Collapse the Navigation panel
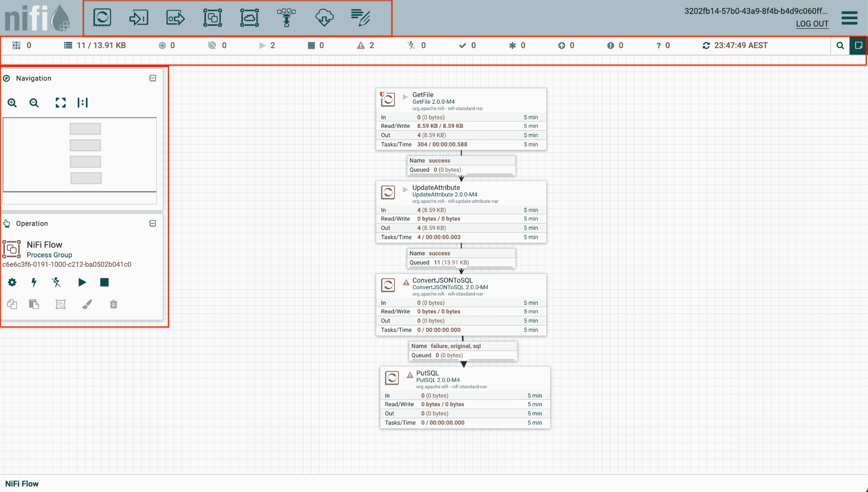 pyautogui.click(x=153, y=78)
